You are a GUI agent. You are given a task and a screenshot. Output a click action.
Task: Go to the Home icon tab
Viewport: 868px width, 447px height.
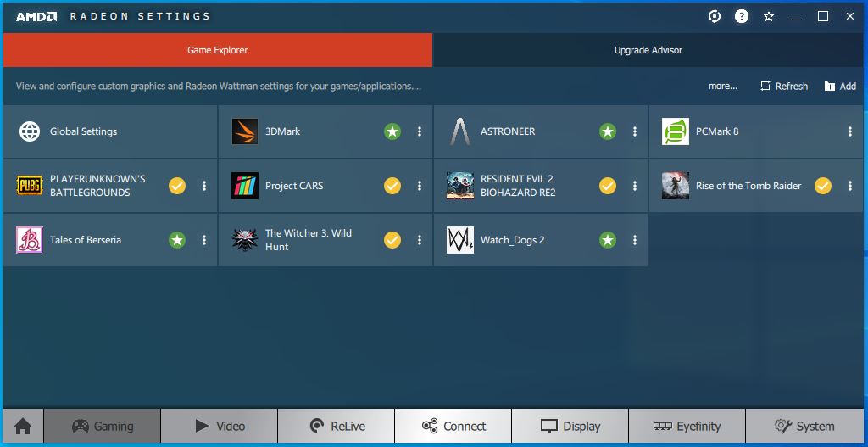click(x=23, y=426)
